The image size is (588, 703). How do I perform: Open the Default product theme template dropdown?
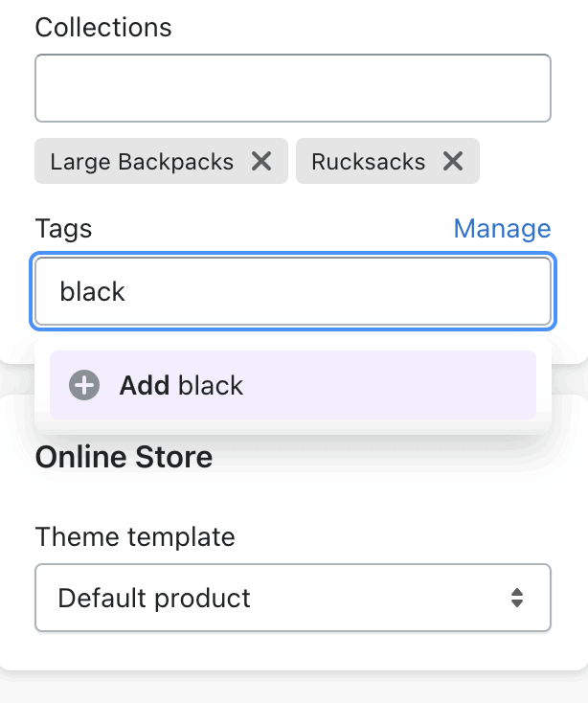click(x=293, y=598)
